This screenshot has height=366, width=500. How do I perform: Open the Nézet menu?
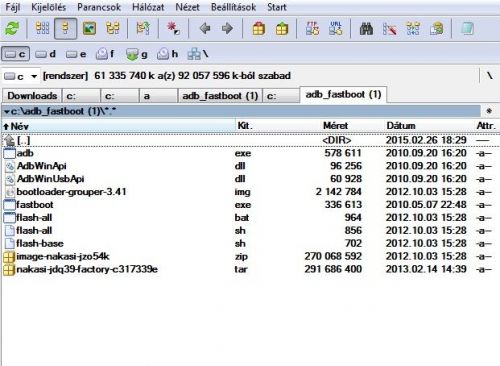[187, 7]
